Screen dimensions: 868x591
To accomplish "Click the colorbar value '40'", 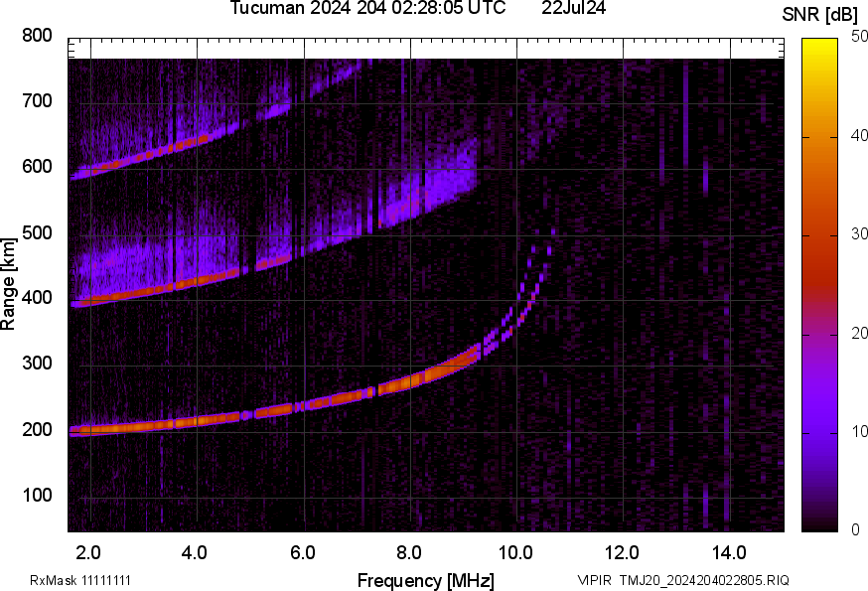I will (x=859, y=136).
